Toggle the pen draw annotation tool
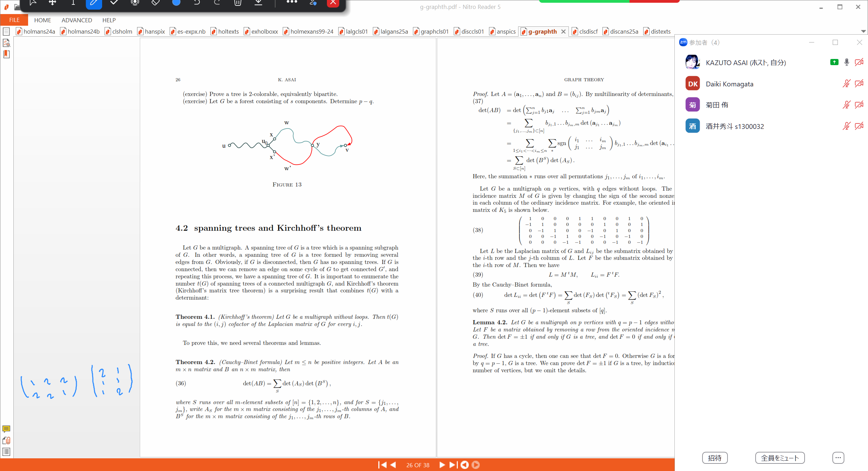 pos(94,3)
